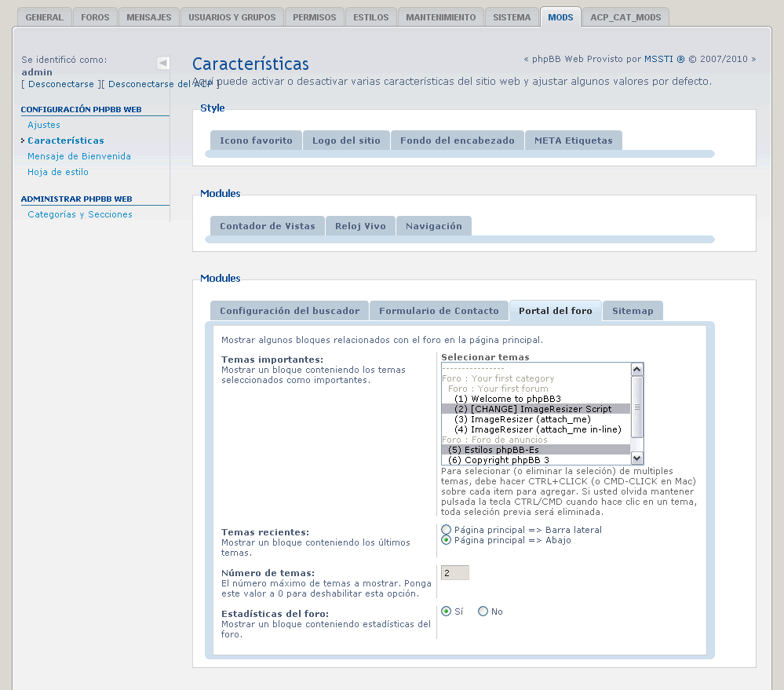Click the Reloj Vivo module button
The width and height of the screenshot is (784, 690).
click(360, 225)
